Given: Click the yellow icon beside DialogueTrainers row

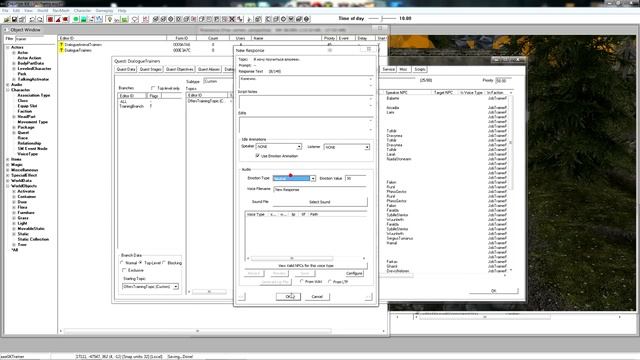Looking at the screenshot, I should (62, 50).
